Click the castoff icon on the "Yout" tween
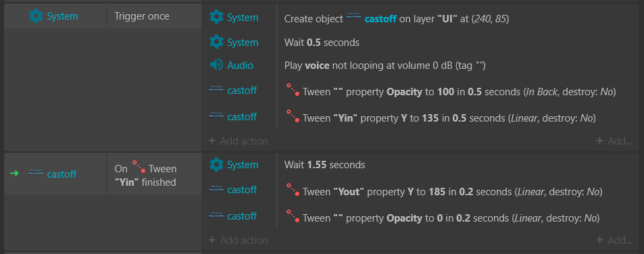The image size is (644, 254). (x=216, y=189)
